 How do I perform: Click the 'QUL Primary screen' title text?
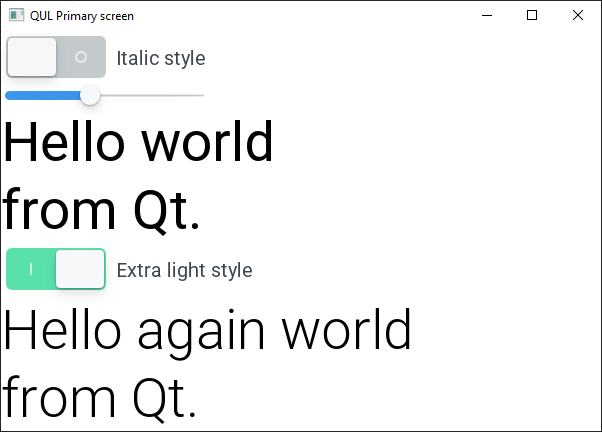point(82,16)
